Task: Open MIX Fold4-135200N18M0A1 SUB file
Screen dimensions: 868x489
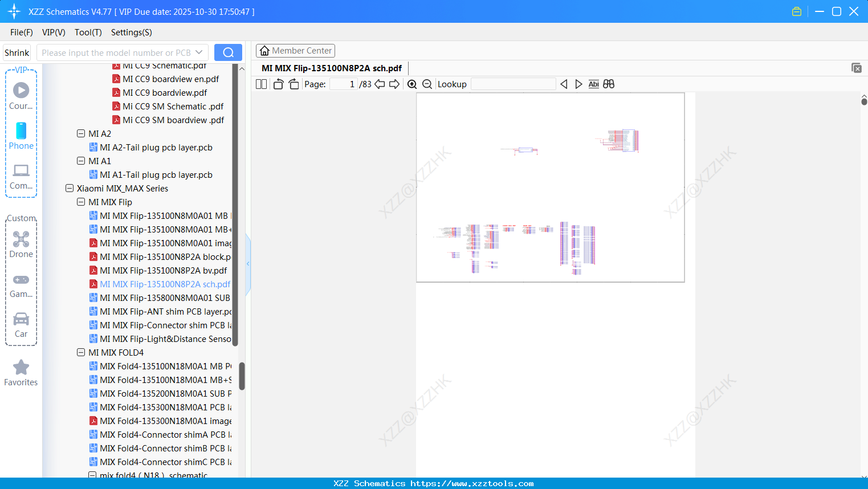Action: (160, 393)
